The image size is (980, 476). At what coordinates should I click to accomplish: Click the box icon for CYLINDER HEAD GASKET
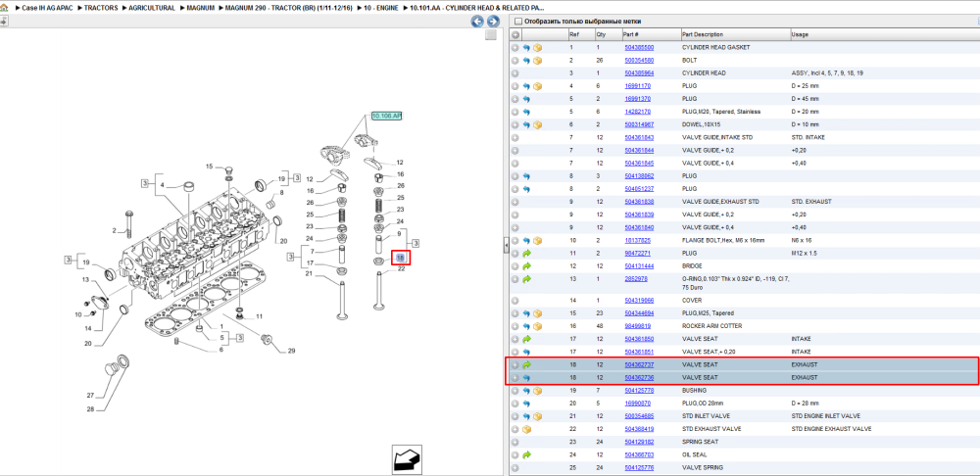pyautogui.click(x=537, y=47)
